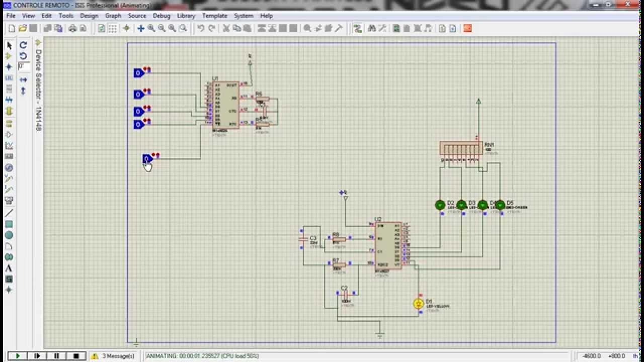Click the rotation angle input field
Screen dimensions: 644x362
24,66
